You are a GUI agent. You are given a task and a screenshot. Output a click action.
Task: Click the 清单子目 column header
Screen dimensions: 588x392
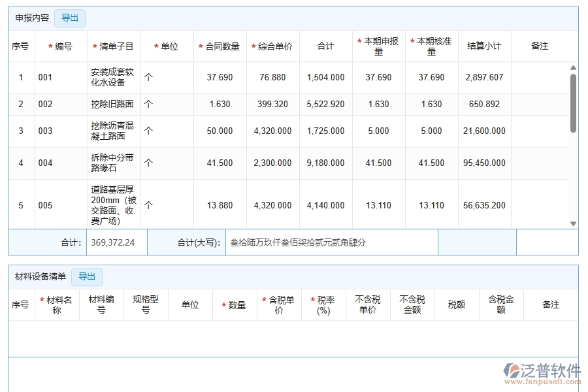pos(112,46)
